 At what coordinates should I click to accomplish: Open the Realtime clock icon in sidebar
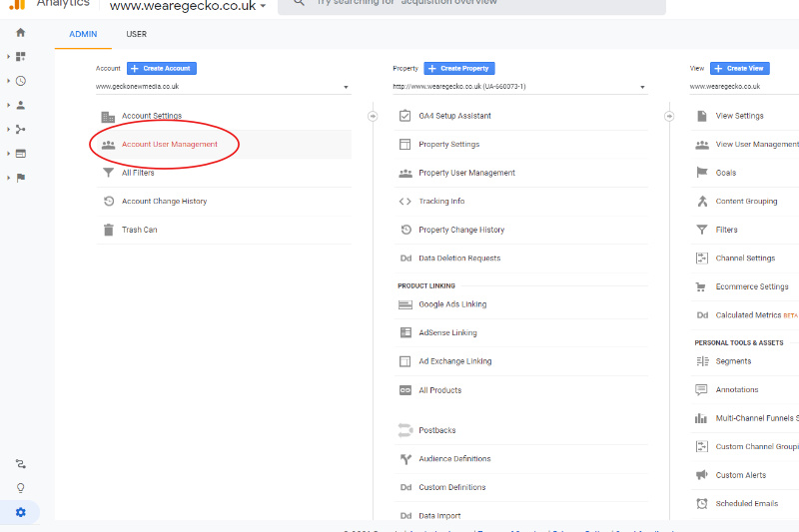20,81
